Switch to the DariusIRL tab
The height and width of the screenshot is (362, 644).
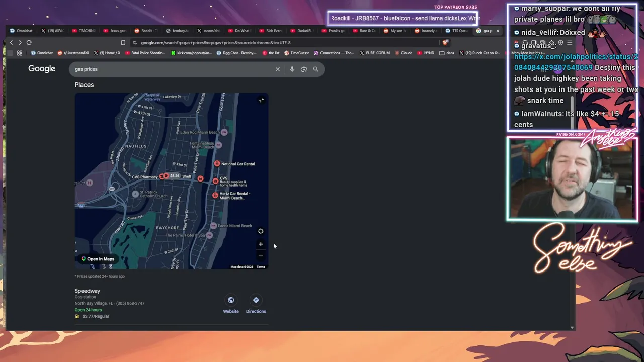[302, 31]
